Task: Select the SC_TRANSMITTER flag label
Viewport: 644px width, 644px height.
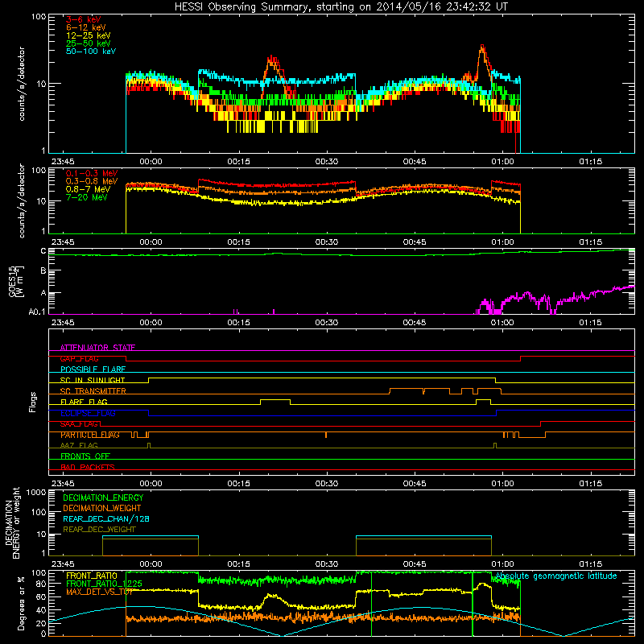Action: [93, 391]
